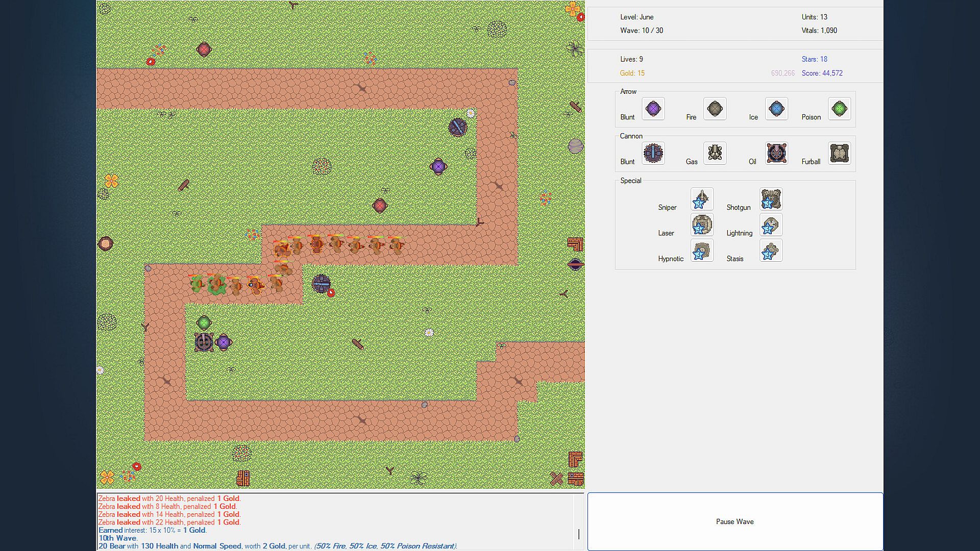Click the Stars: 18 label
This screenshot has width=980, height=551.
click(x=814, y=59)
